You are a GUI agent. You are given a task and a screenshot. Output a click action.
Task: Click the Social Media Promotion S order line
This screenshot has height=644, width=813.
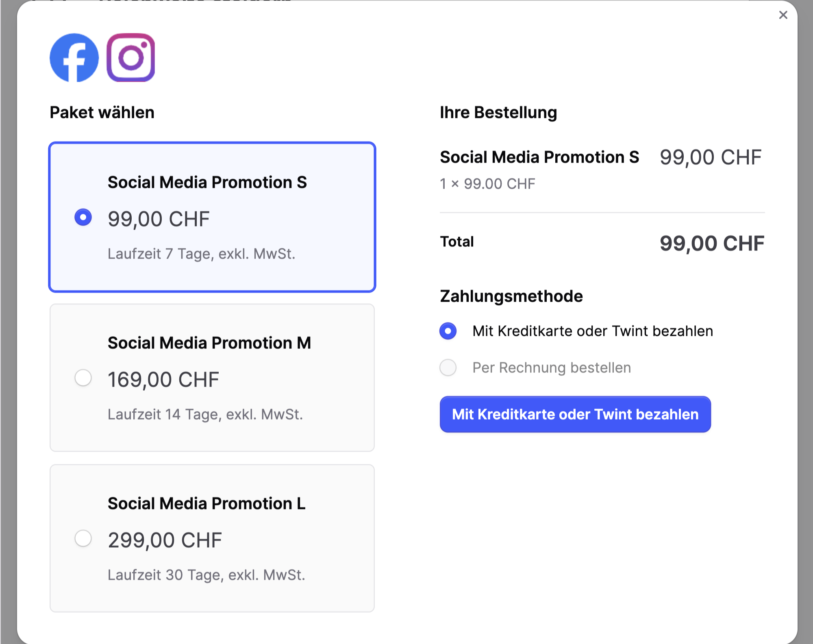pos(539,157)
